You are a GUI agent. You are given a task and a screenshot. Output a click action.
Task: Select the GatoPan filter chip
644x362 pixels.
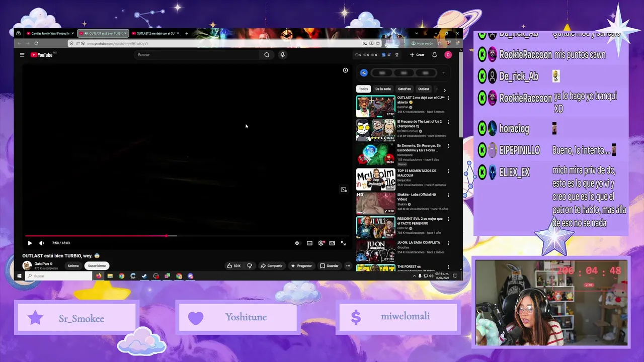[405, 89]
